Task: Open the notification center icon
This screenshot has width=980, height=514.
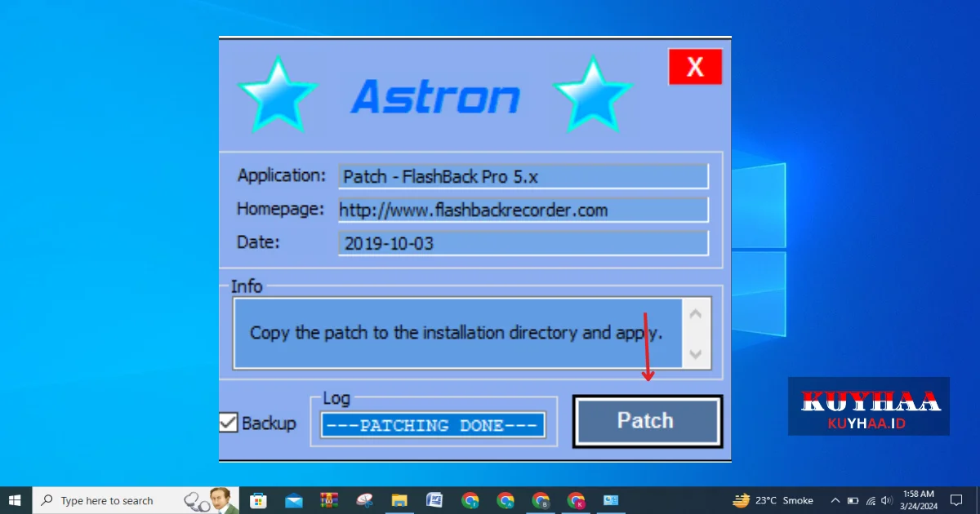Action: [956, 500]
